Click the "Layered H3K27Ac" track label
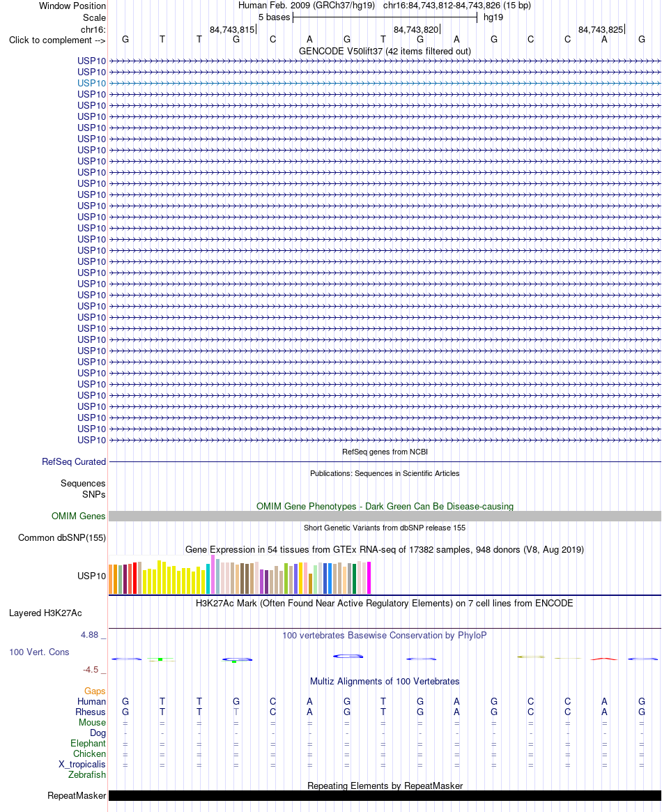Screen dimensions: 662x812 coord(45,613)
